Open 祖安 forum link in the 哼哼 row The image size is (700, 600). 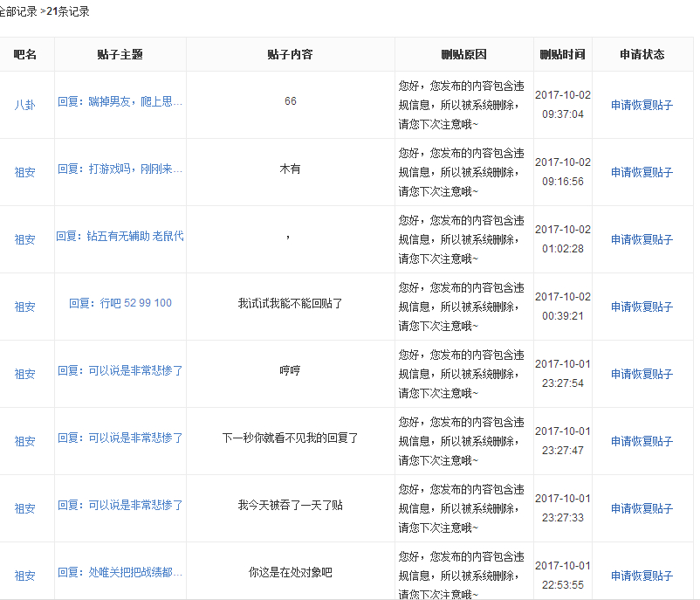pos(25,374)
